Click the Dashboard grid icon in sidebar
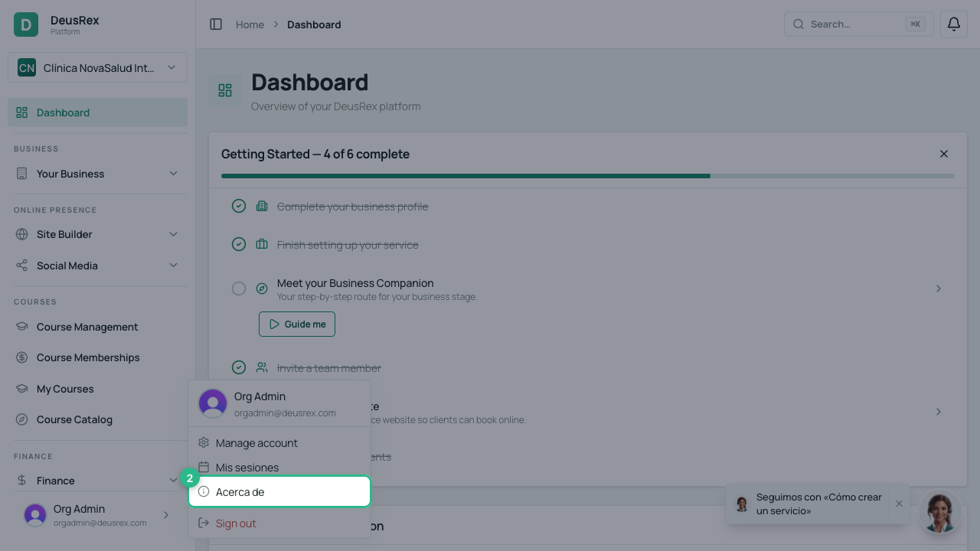The height and width of the screenshot is (551, 980). [x=21, y=112]
